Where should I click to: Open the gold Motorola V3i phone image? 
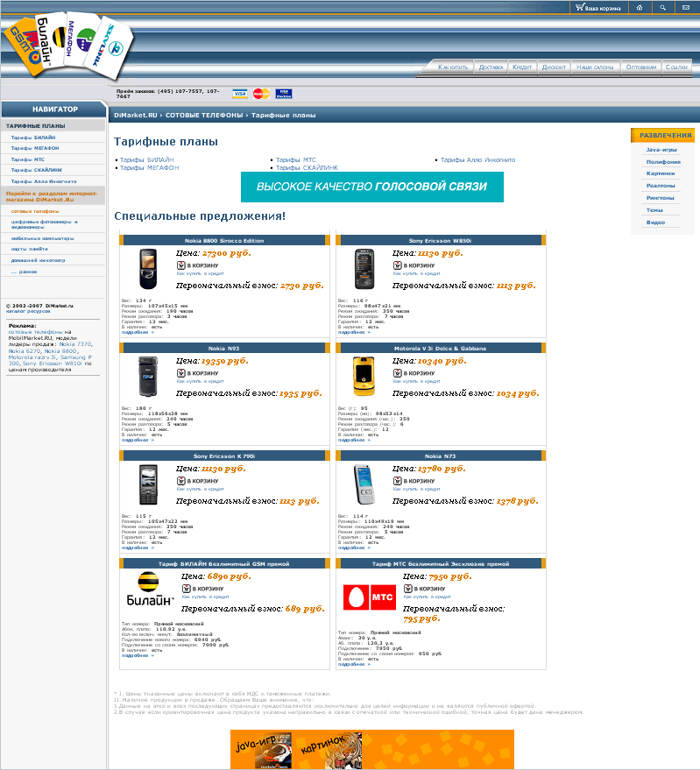coord(364,377)
